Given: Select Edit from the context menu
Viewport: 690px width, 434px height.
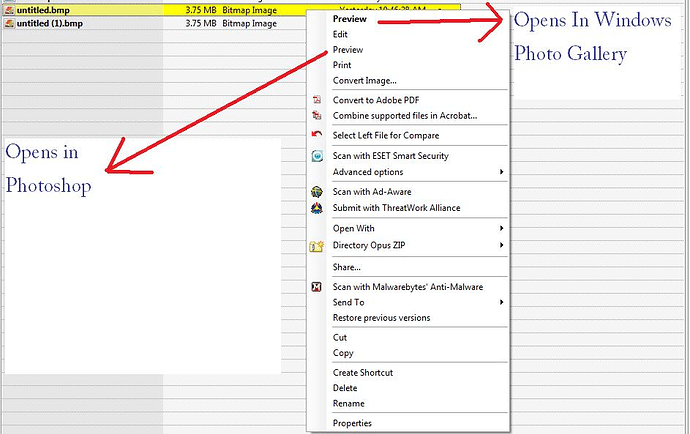Looking at the screenshot, I should pos(341,34).
